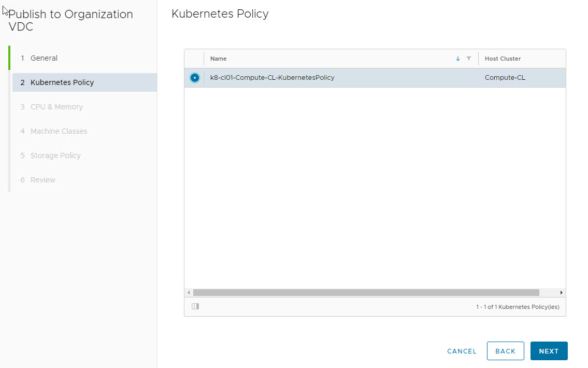The height and width of the screenshot is (368, 588).
Task: Jump to step 3 CPU & Memory
Action: [x=56, y=107]
